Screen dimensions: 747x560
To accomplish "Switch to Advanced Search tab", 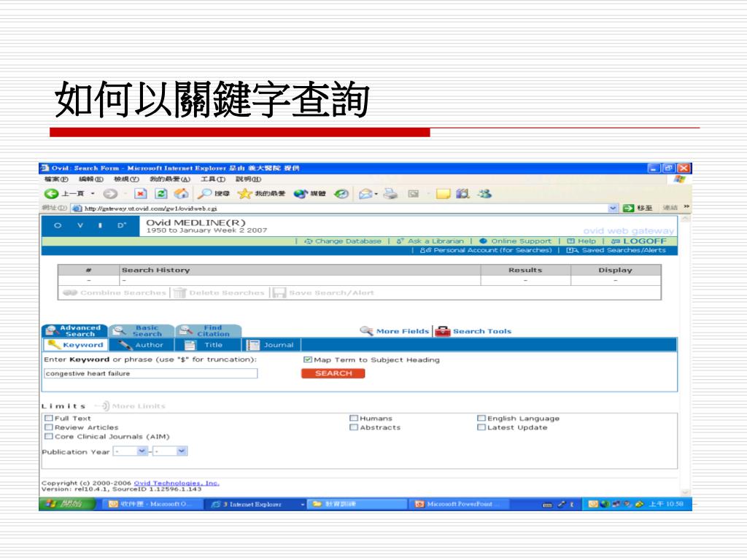I will [x=74, y=330].
